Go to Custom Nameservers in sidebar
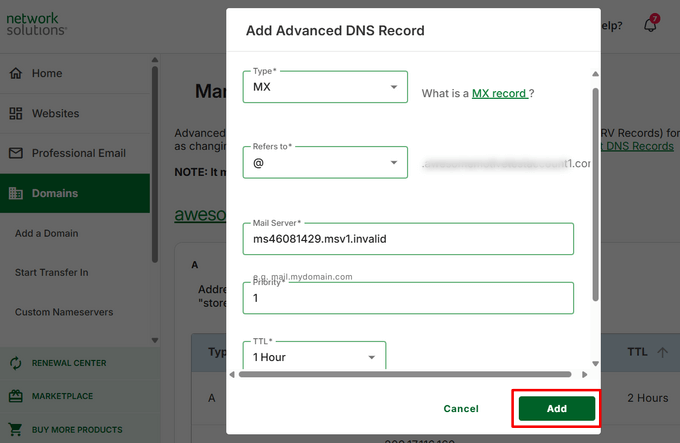The width and height of the screenshot is (680, 443). point(63,312)
